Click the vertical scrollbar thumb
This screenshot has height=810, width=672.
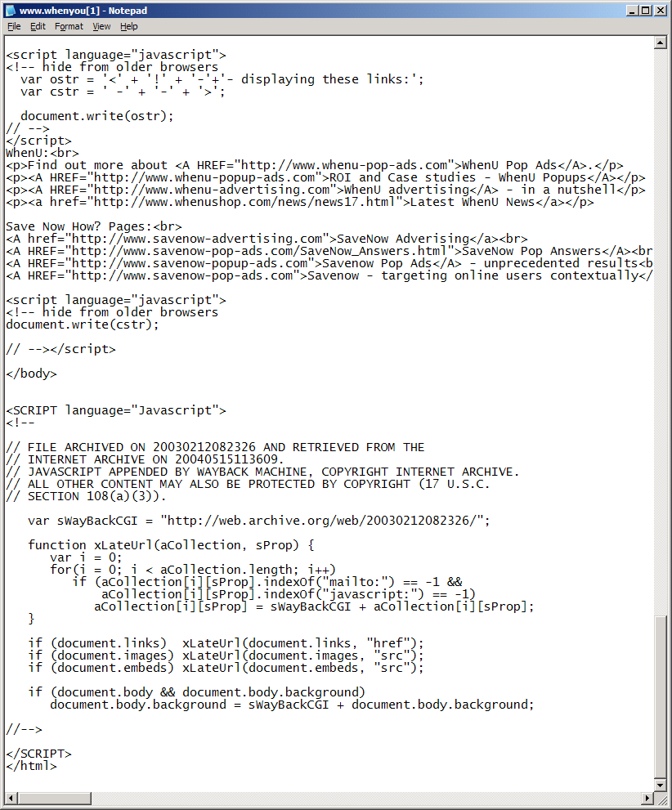point(660,696)
